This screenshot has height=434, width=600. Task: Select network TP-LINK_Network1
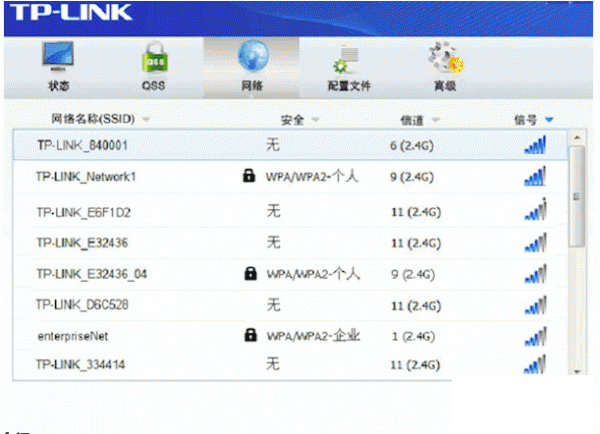pos(86,176)
